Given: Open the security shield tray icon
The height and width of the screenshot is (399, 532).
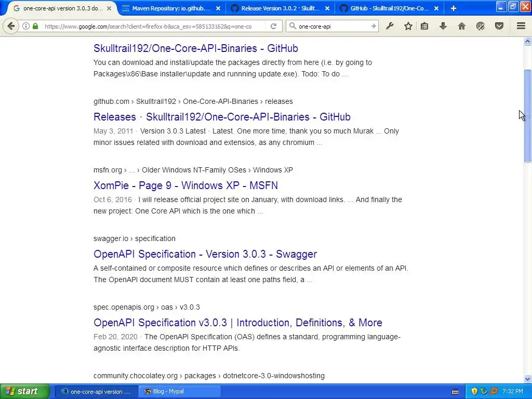Looking at the screenshot, I should [x=474, y=392].
